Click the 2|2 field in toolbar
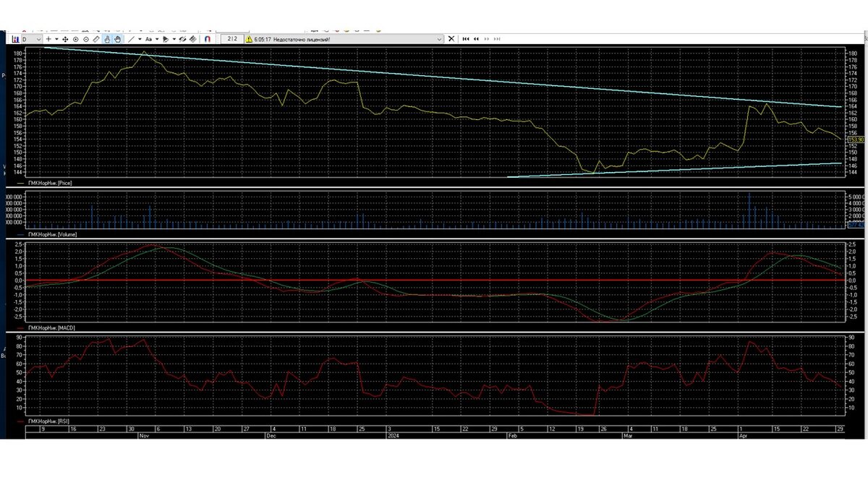This screenshot has height=488, width=868. click(x=232, y=39)
